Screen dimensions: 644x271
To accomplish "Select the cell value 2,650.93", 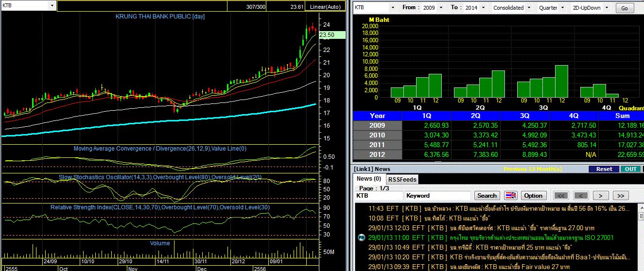I will pyautogui.click(x=427, y=125).
